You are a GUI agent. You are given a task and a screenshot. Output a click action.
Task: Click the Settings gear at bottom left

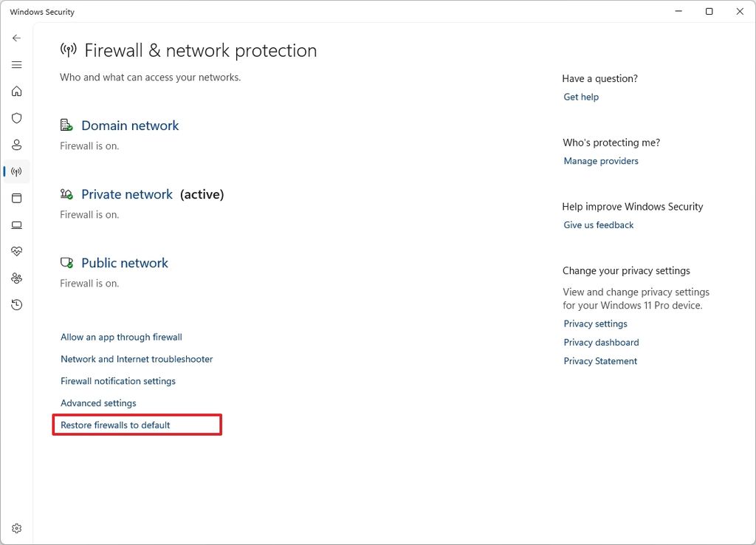tap(16, 528)
